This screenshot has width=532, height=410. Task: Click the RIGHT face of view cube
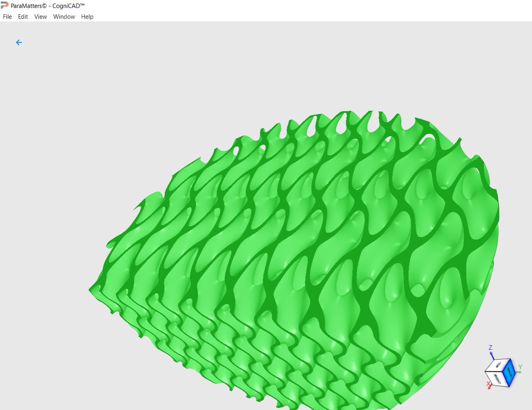point(497,378)
